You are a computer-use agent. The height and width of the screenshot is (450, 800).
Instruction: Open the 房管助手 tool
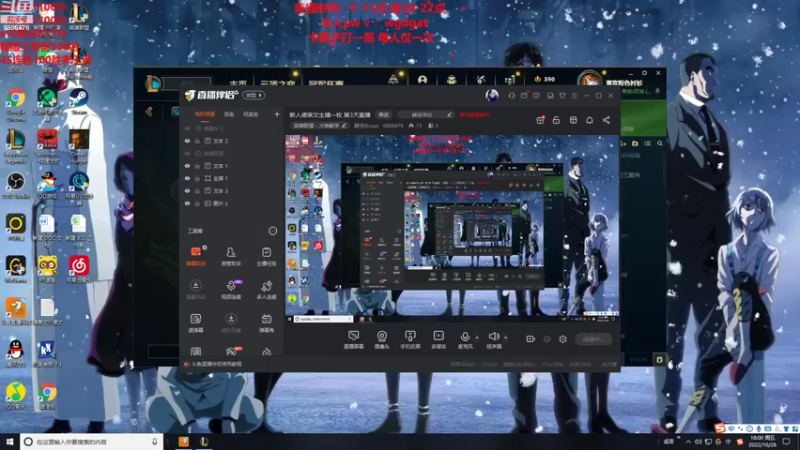click(231, 256)
